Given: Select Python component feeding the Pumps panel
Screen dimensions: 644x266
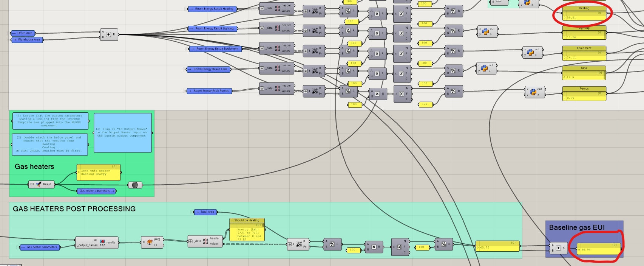Looking at the screenshot, I should coord(535,92).
